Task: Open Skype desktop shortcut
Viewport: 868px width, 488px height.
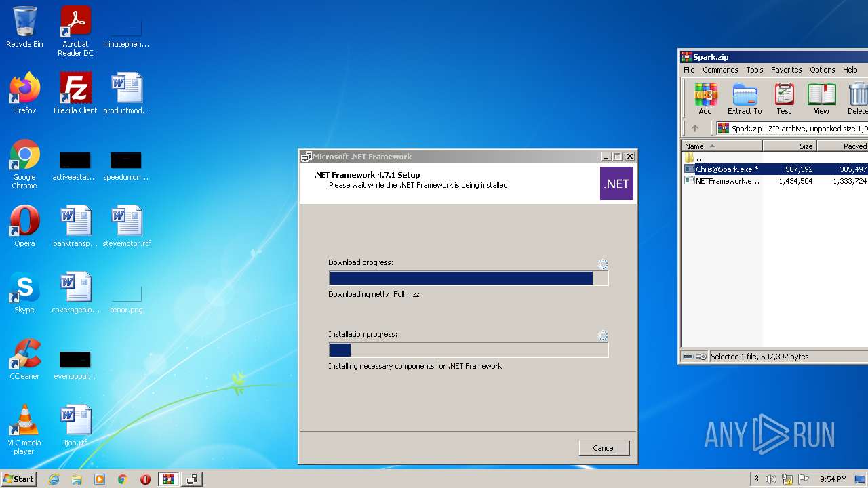Action: click(24, 292)
